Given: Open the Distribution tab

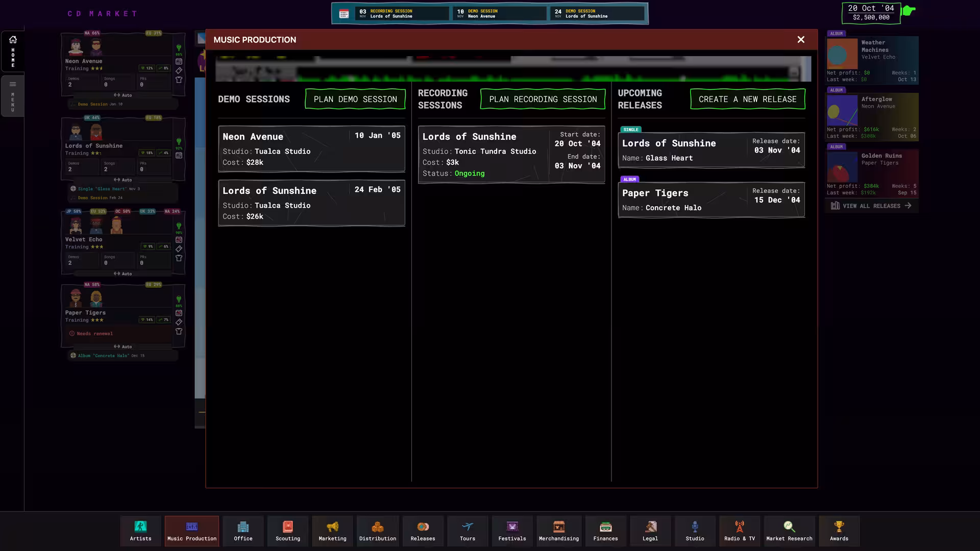Looking at the screenshot, I should coord(378,531).
